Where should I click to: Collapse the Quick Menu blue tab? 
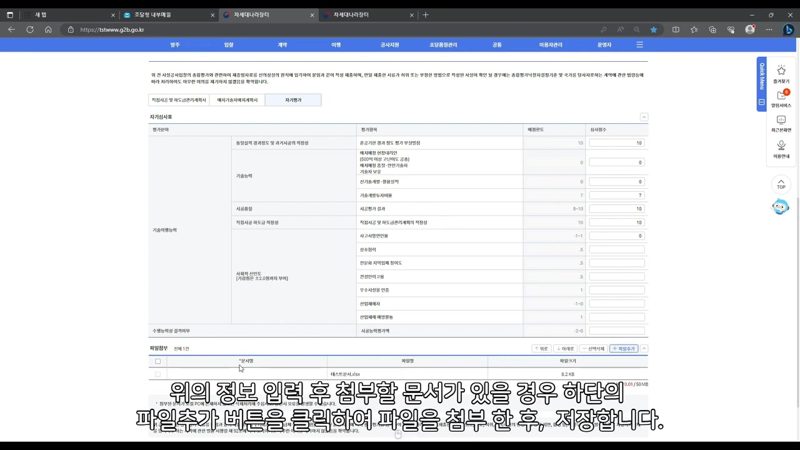(x=761, y=84)
